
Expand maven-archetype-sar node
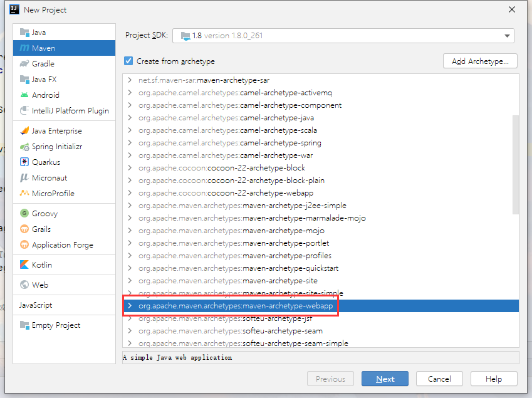click(130, 80)
